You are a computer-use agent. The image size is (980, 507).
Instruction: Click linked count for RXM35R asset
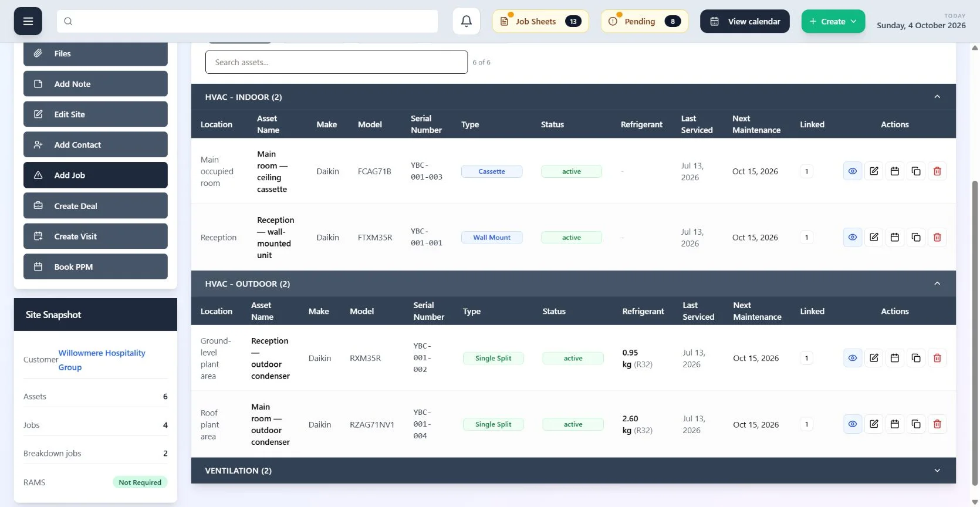[806, 358]
